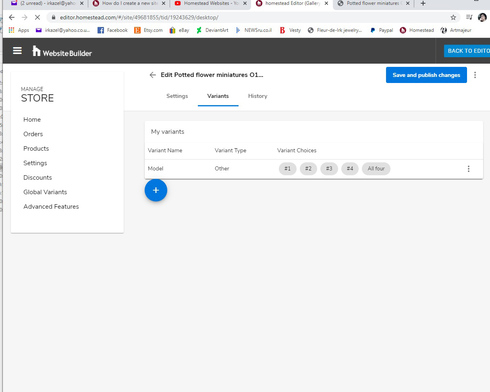Click the Website Builder logo

[x=62, y=52]
